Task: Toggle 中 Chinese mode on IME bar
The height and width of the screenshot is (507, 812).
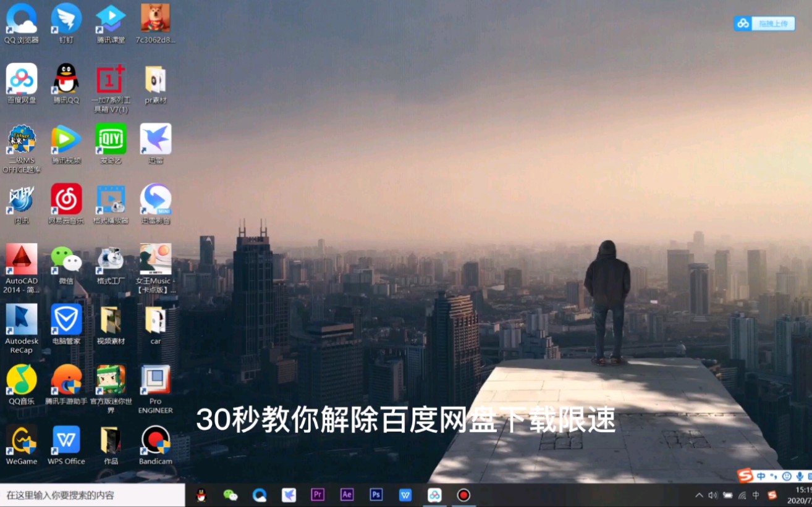Action: tap(761, 477)
